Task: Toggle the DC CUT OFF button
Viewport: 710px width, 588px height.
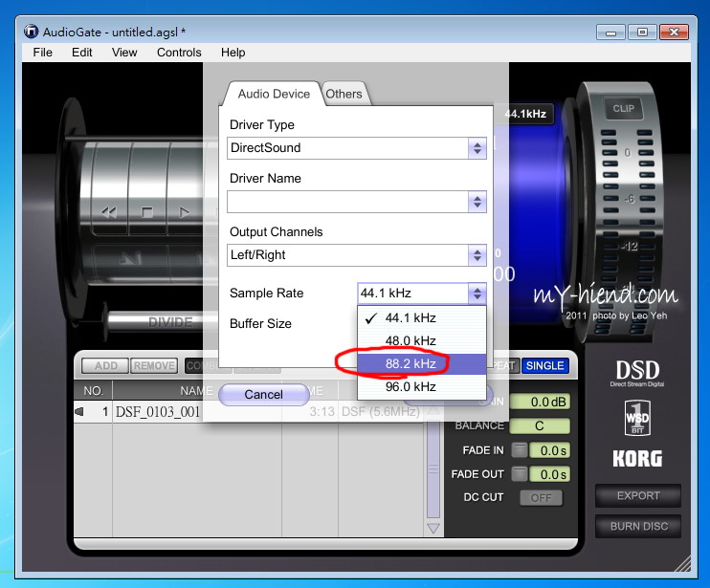Action: 541,498
